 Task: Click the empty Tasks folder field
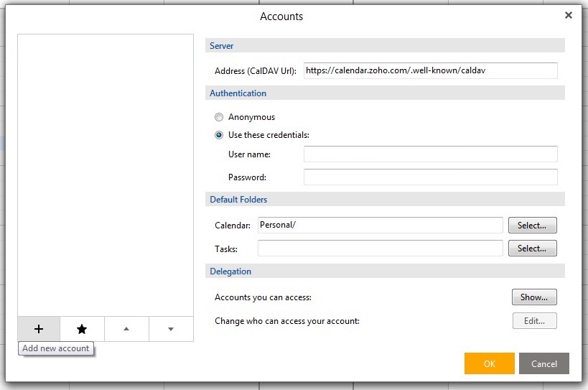pos(380,249)
